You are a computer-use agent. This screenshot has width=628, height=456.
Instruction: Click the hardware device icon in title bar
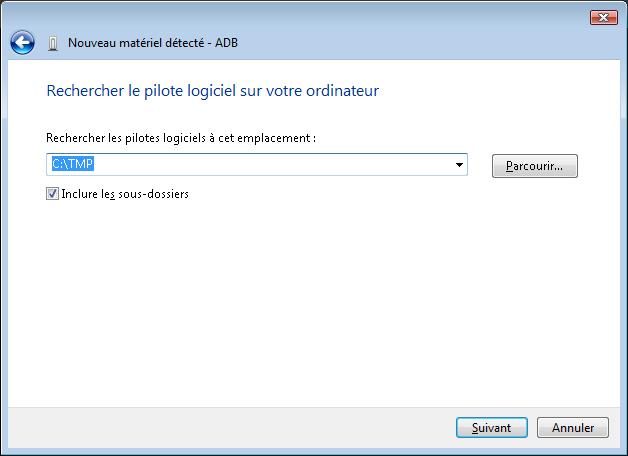[x=53, y=44]
